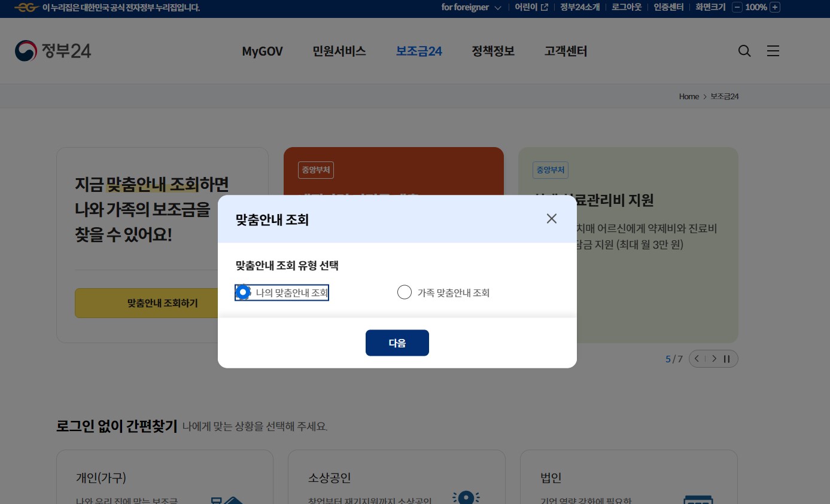830x504 pixels.
Task: Open 정부24소개 link
Action: (580, 7)
